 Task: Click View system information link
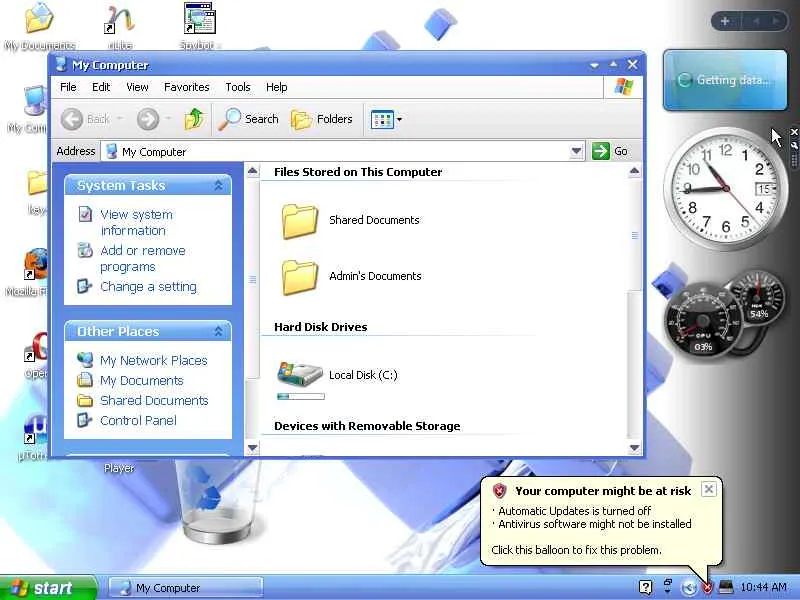(x=136, y=222)
